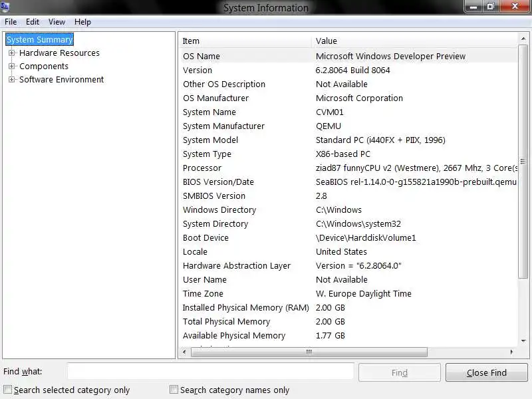Expand the Software Environment node
This screenshot has height=399, width=532.
[x=11, y=79]
